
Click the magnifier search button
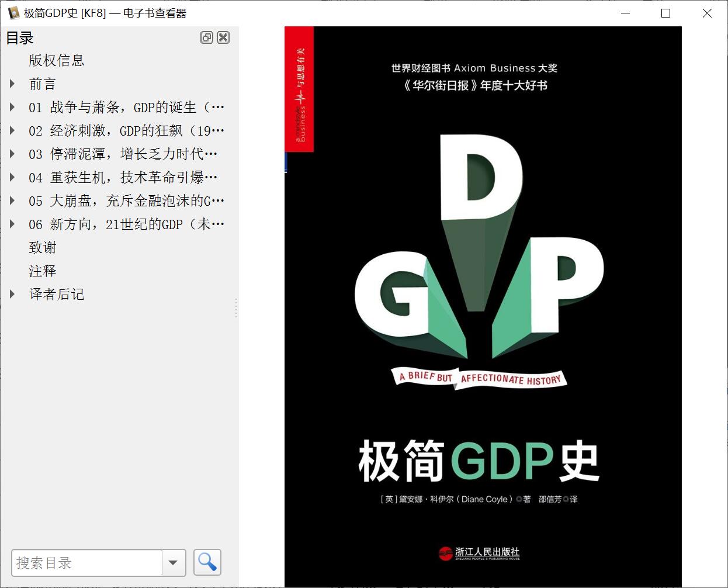click(x=207, y=562)
